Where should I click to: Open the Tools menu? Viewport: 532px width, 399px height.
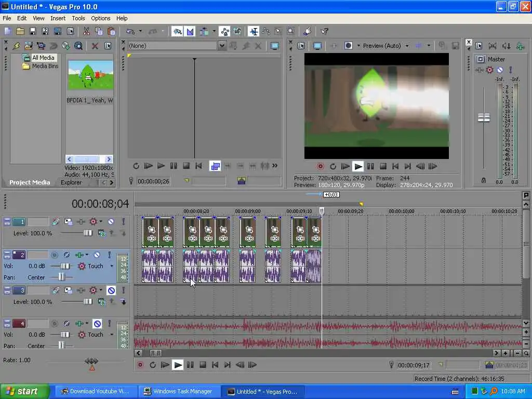click(78, 18)
